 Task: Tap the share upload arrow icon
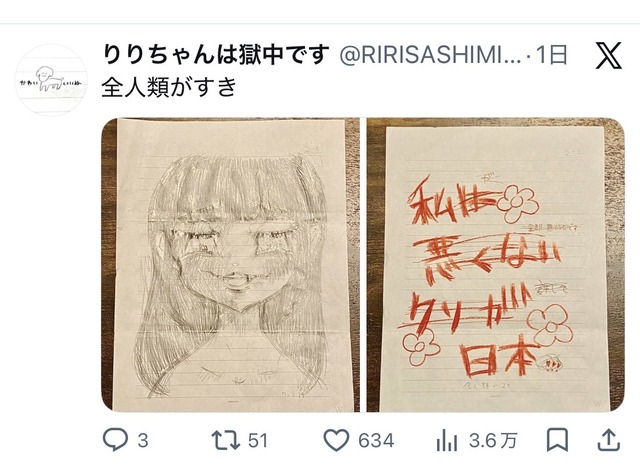point(609,440)
